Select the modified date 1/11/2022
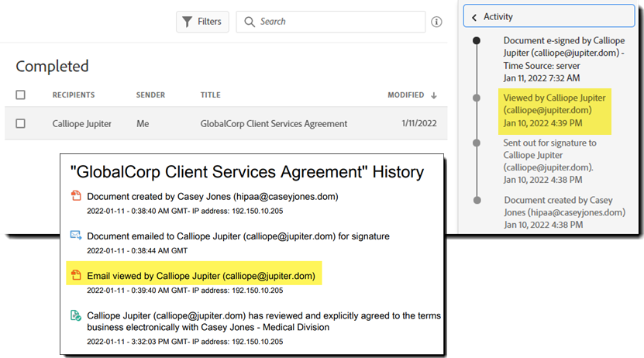 pyautogui.click(x=419, y=123)
